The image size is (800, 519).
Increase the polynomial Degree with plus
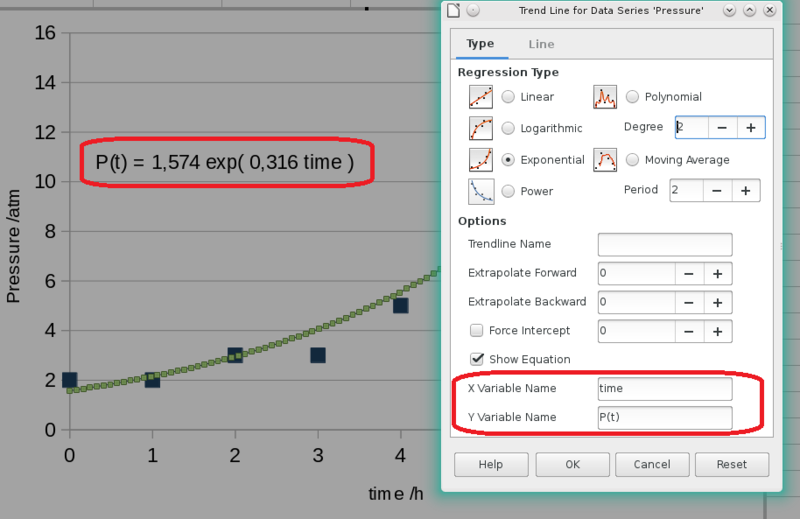tap(751, 128)
